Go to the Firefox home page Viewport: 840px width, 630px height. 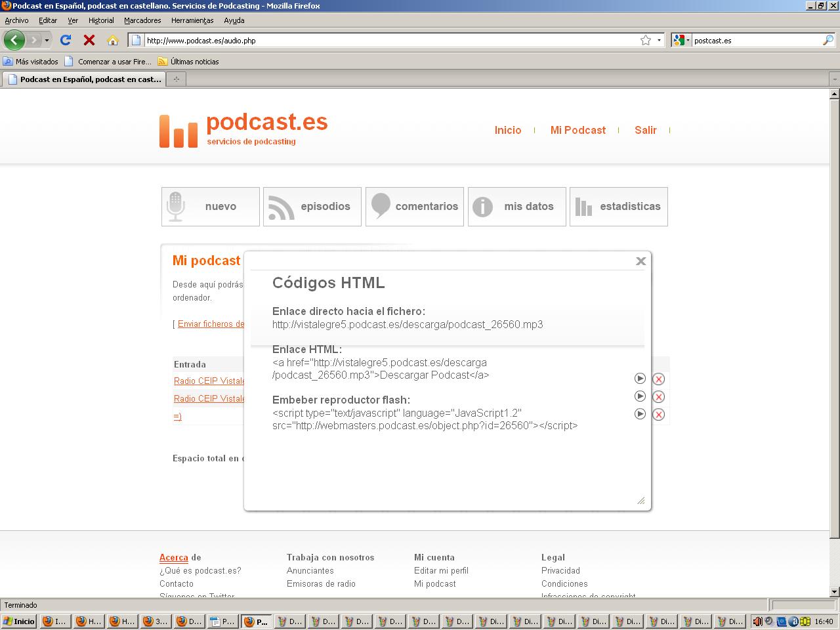(113, 40)
